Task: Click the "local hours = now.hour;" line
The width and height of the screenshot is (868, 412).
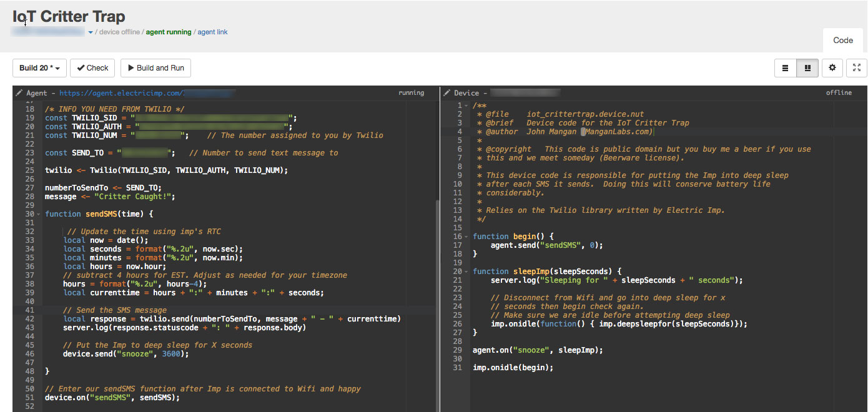Action: click(114, 267)
